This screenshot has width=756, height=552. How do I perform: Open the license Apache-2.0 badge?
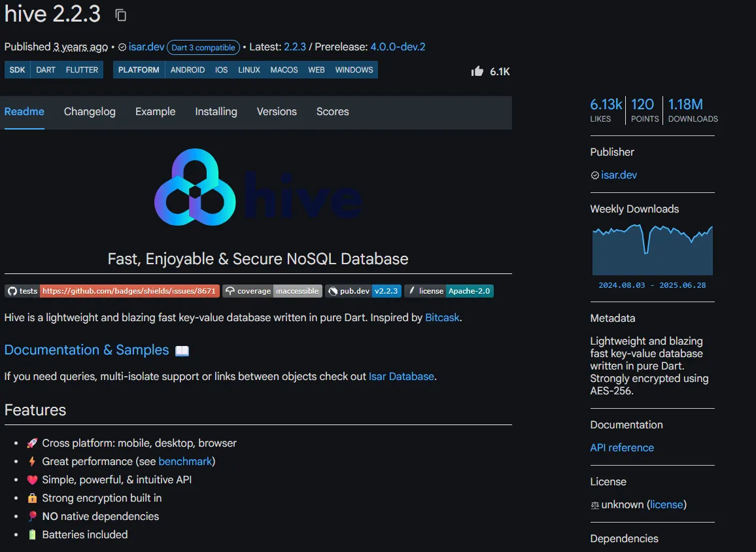pos(449,291)
